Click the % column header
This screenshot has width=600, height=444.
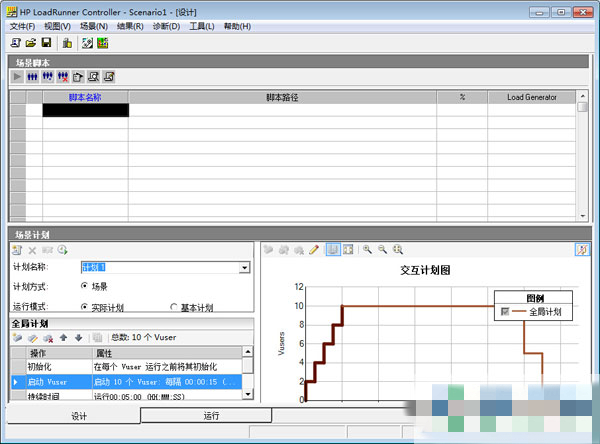click(x=462, y=97)
